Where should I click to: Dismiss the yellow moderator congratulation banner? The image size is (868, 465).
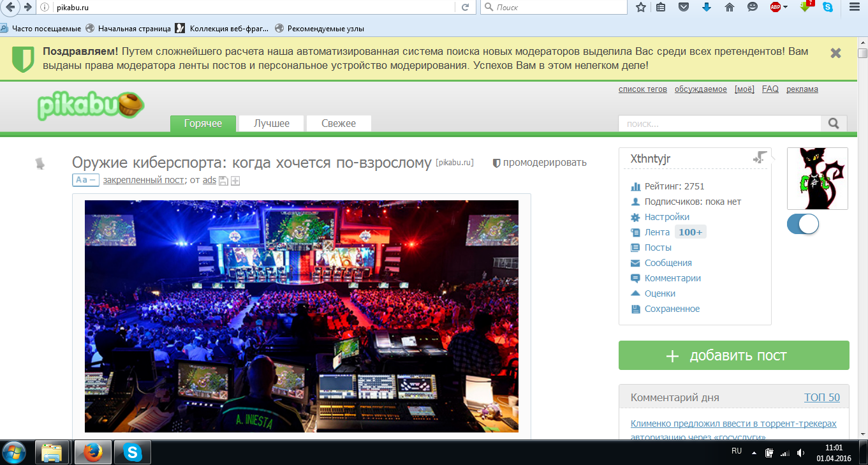(x=835, y=54)
